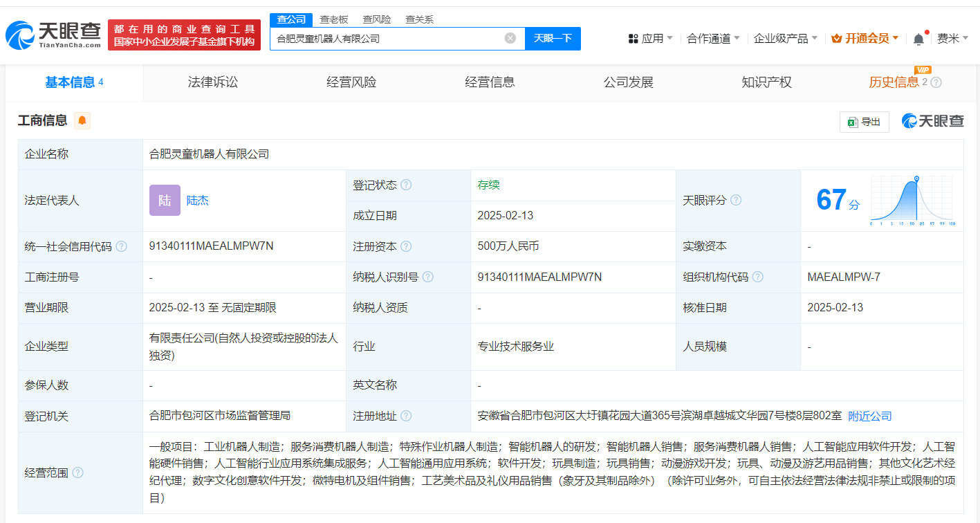Switch to the 法律诉讼 tab

(x=212, y=82)
